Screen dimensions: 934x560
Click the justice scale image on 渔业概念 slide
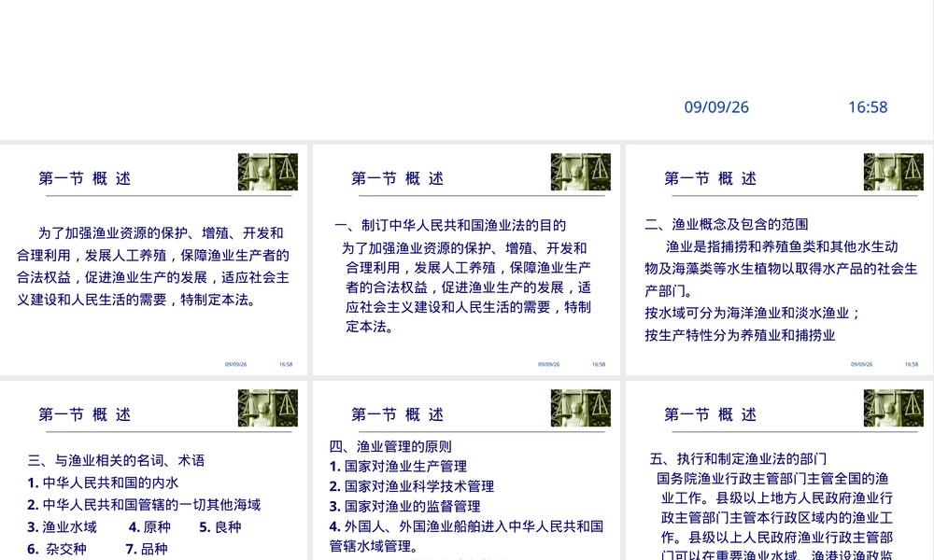tap(894, 172)
